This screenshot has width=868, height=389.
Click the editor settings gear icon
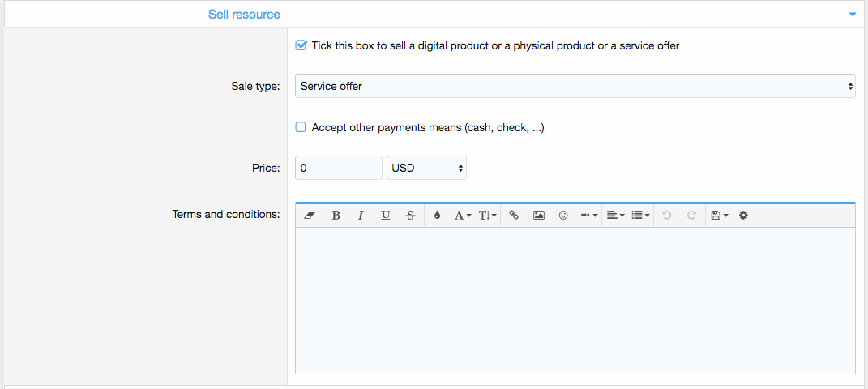[743, 216]
